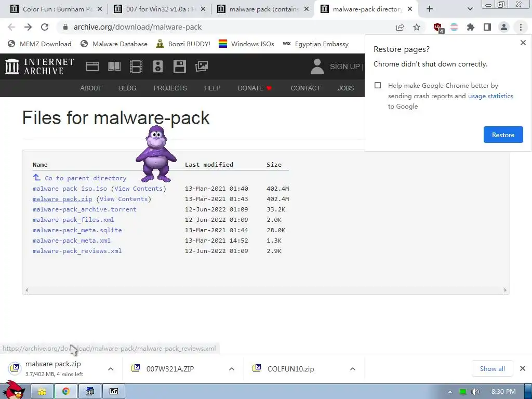Click the share page icon in address bar

tap(400, 27)
